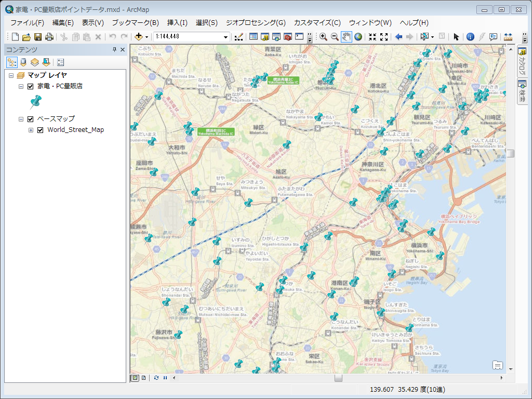Viewport: 532px width, 399px height.
Task: Open the カタログ side tab
Action: [x=523, y=61]
